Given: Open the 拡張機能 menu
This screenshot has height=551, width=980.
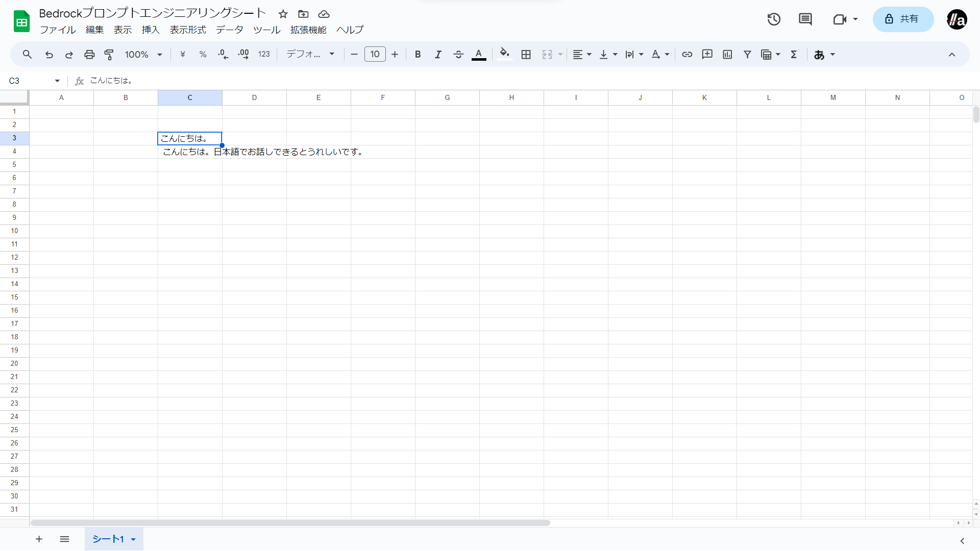Looking at the screenshot, I should click(308, 30).
